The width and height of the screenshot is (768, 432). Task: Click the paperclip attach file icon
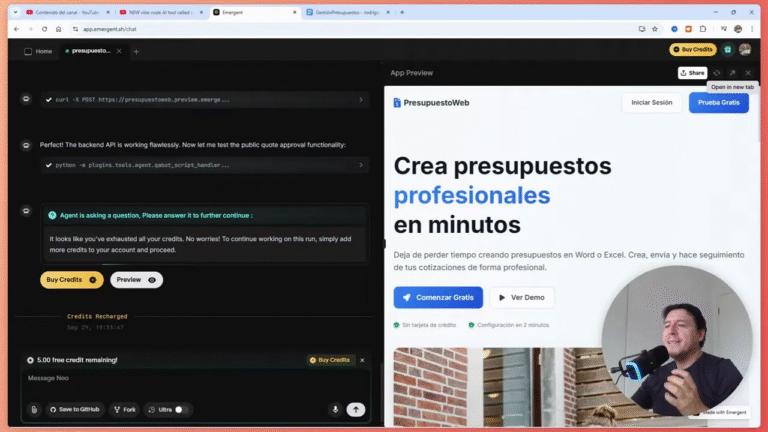point(34,409)
